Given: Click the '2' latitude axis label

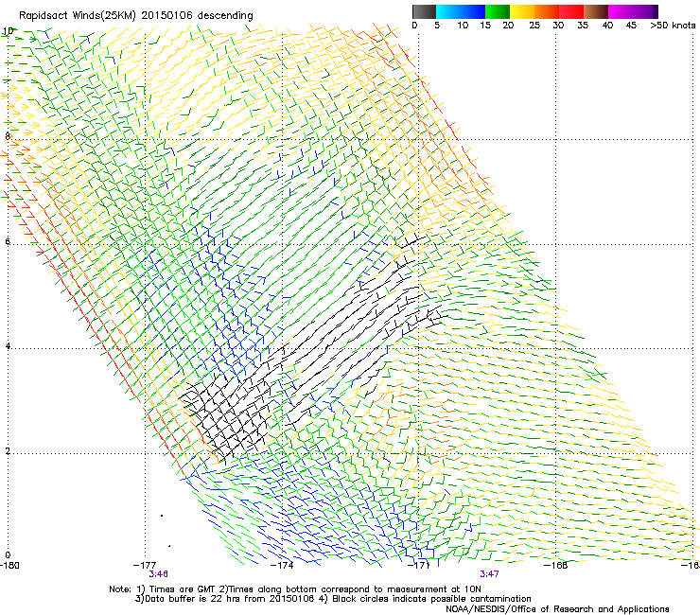Looking at the screenshot, I should click(8, 451).
